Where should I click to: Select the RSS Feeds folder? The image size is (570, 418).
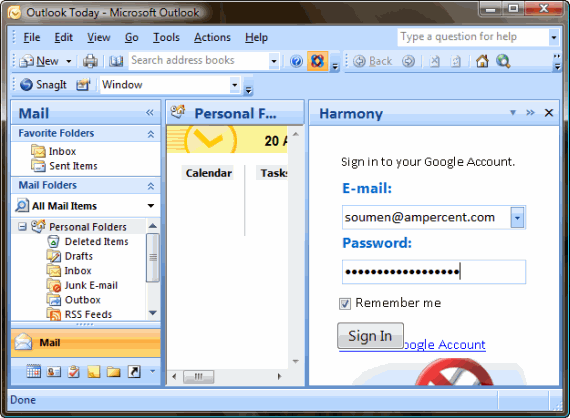79,314
